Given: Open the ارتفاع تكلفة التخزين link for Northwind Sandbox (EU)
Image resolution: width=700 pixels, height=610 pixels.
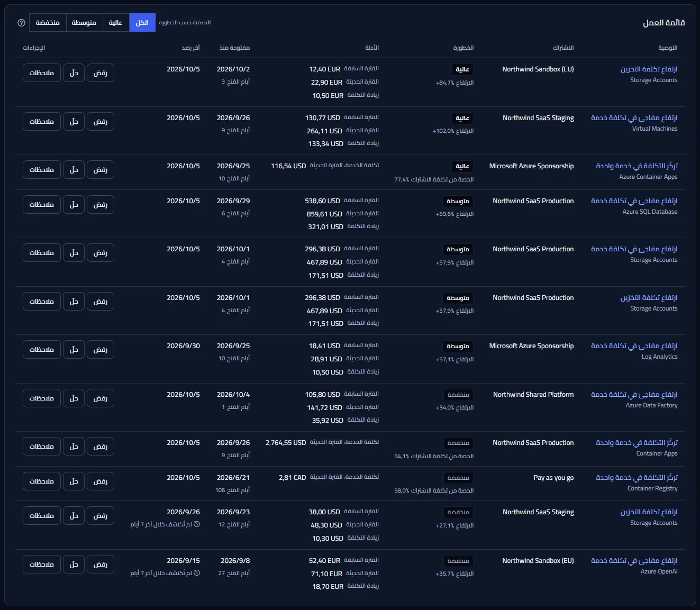Looking at the screenshot, I should click(649, 69).
